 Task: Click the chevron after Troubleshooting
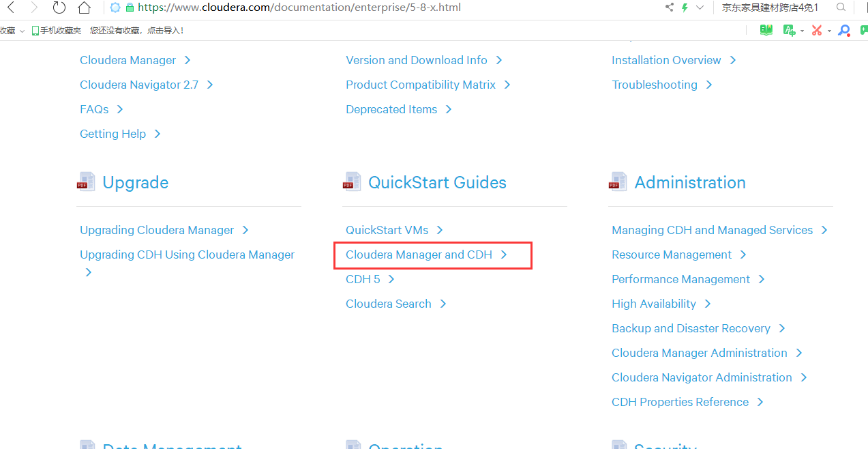click(x=709, y=85)
